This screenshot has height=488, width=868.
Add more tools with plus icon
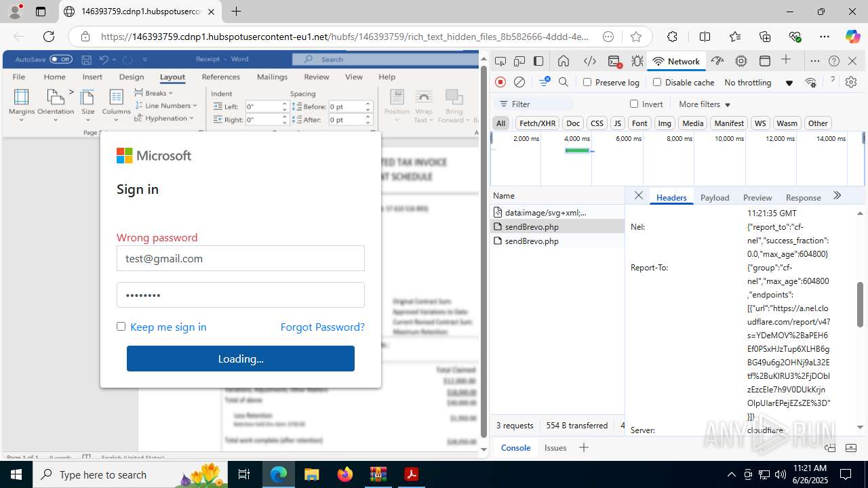(786, 60)
